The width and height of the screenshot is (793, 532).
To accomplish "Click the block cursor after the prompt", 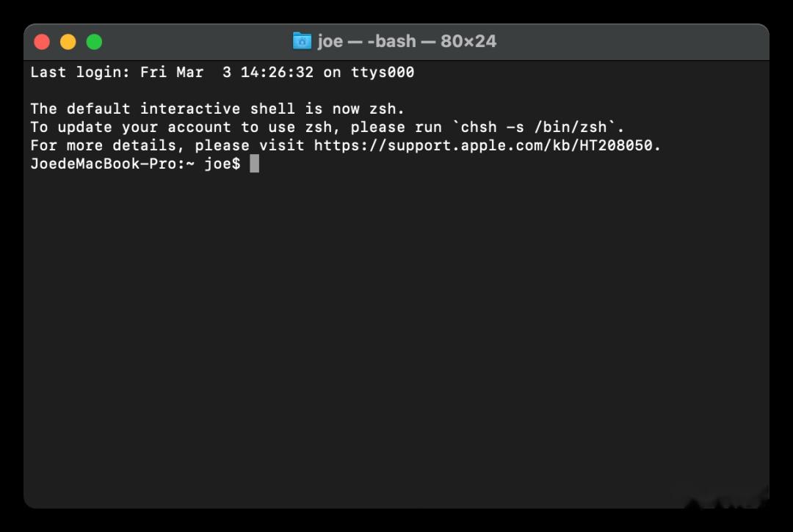I will (254, 164).
